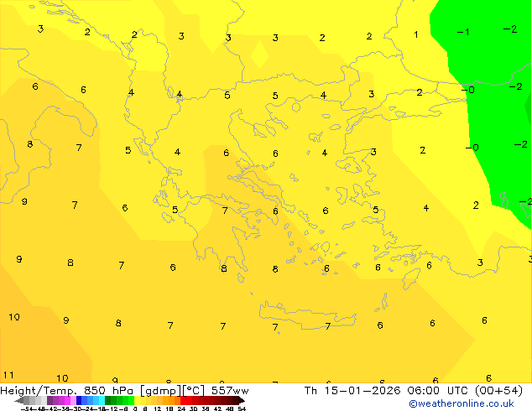Click the dark blue legend swatch
The height and width of the screenshot is (411, 532).
tap(79, 400)
